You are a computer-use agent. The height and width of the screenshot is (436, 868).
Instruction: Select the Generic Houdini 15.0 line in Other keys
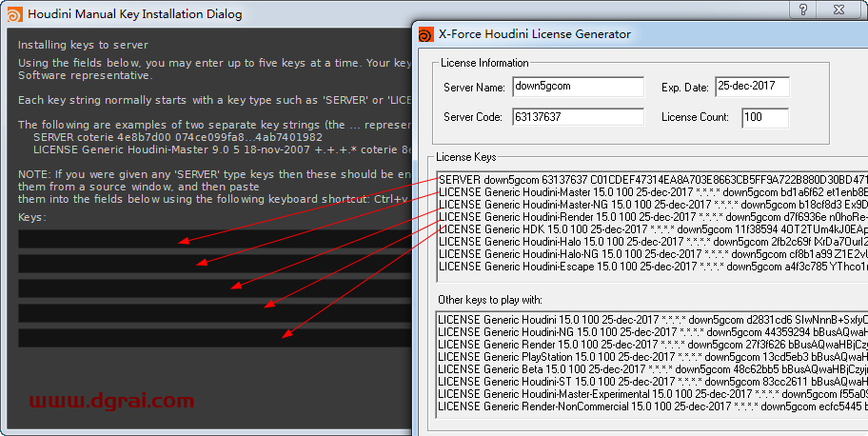point(653,320)
